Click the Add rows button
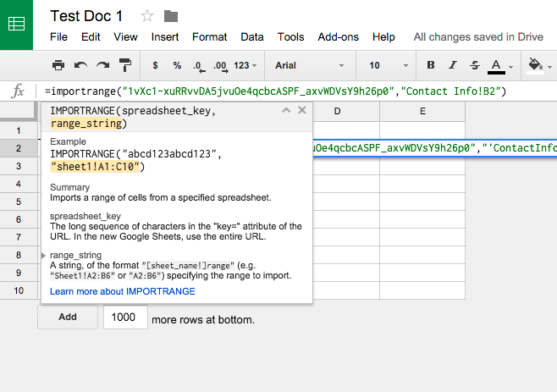557x392 pixels. click(68, 317)
